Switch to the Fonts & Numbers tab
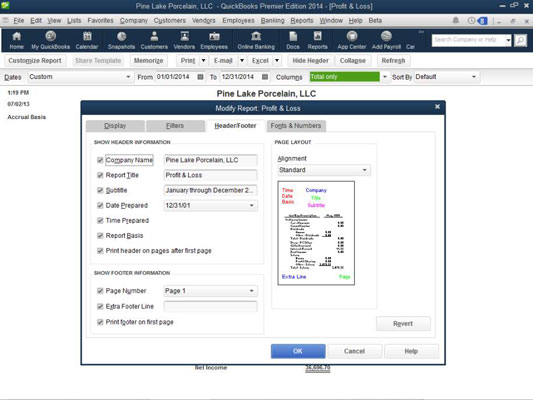Viewport: 533px width, 400px height. coord(296,126)
